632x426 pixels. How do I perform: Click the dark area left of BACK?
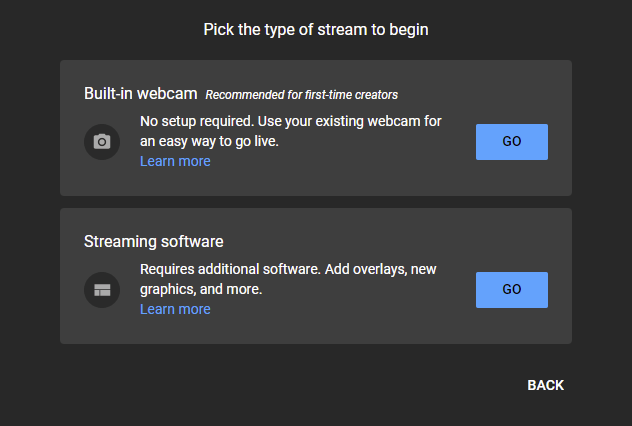coord(300,385)
